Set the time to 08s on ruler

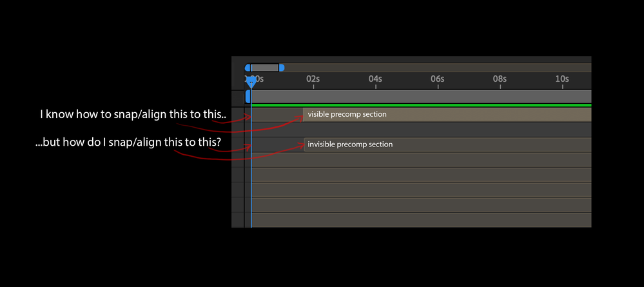click(500, 79)
